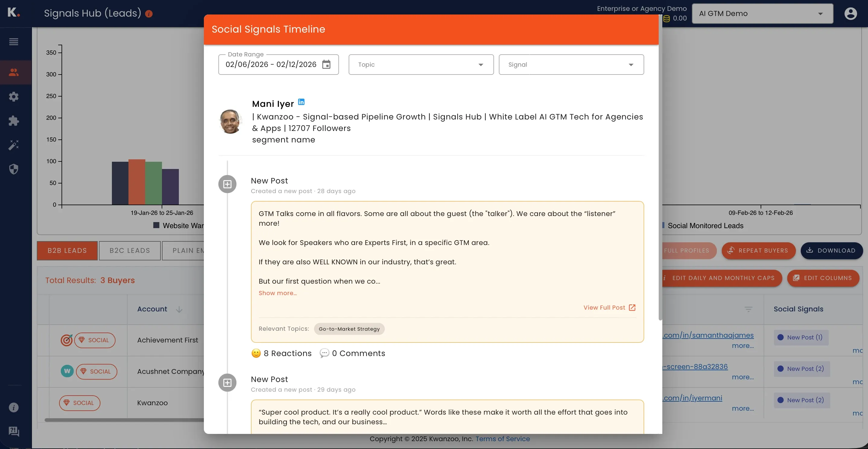Open the leads people icon in sidebar
Image resolution: width=868 pixels, height=449 pixels.
click(14, 72)
